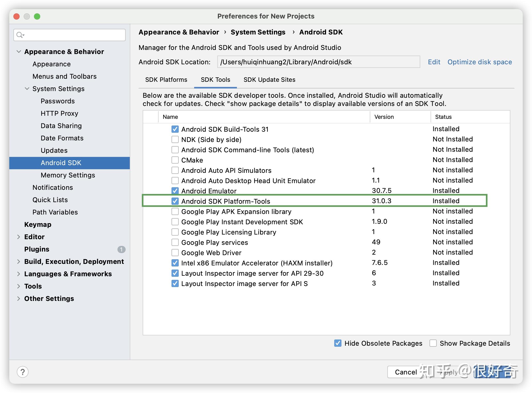
Task: Open Path Variables settings
Action: pos(55,212)
